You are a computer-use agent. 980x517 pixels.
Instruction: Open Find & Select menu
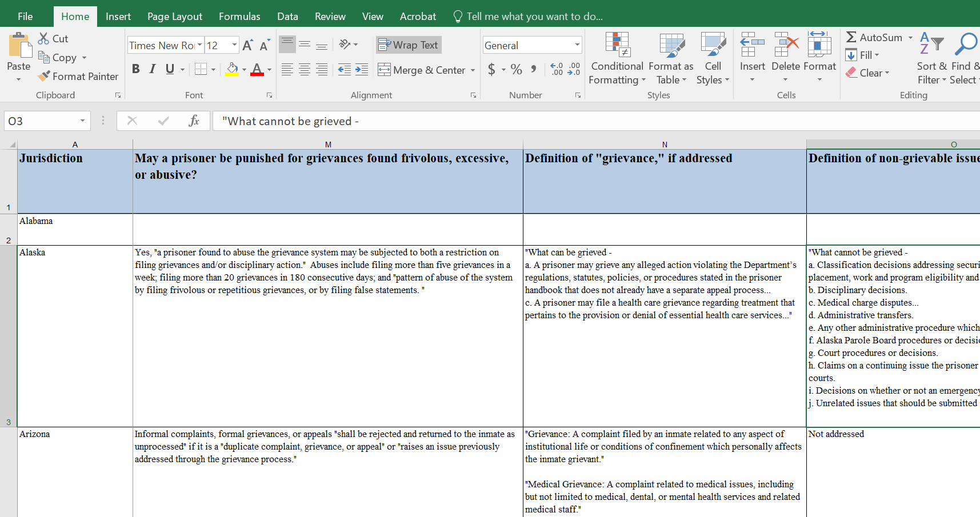tap(965, 59)
